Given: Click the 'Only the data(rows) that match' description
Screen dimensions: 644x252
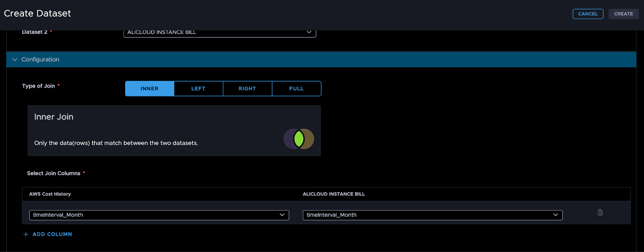Looking at the screenshot, I should 116,143.
